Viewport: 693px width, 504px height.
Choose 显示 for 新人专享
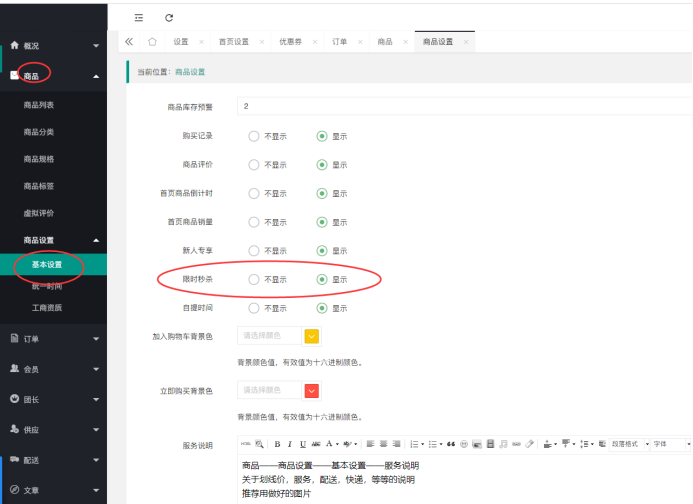322,251
